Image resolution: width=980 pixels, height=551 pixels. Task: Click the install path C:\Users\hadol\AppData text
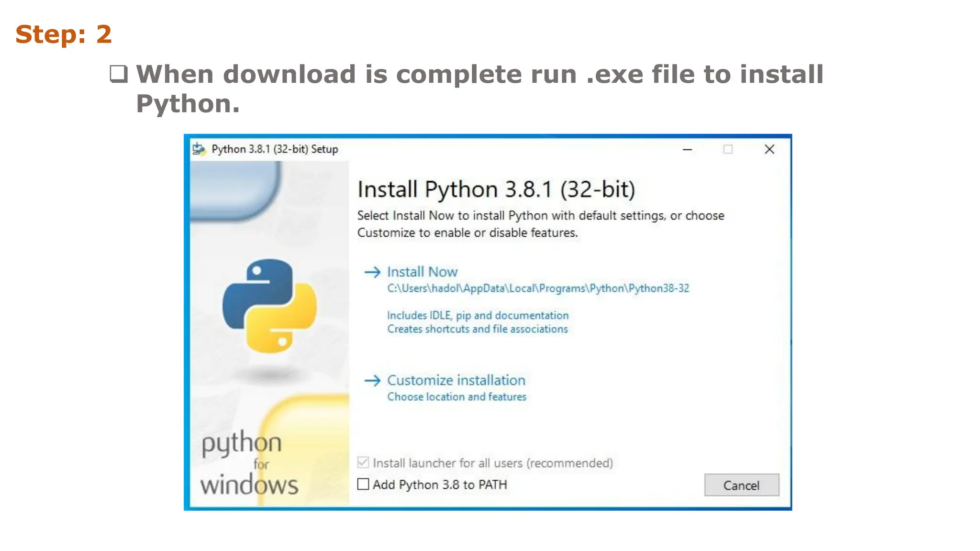pyautogui.click(x=538, y=288)
